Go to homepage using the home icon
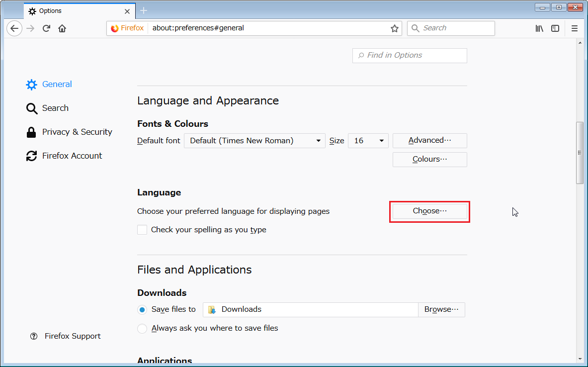This screenshot has width=588, height=367. coord(62,28)
